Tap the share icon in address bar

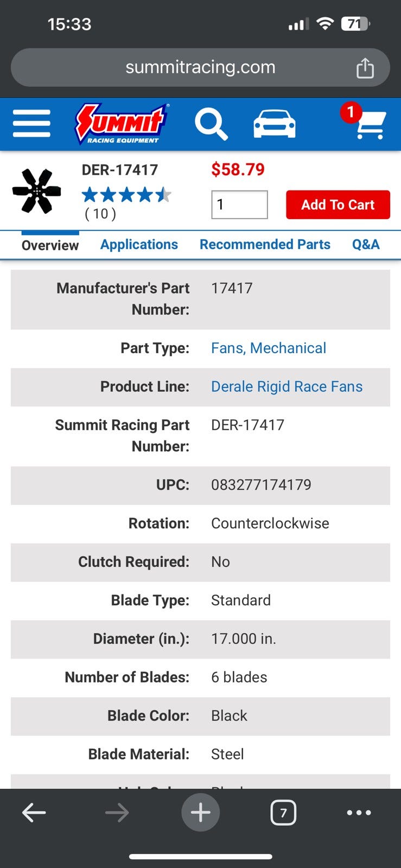click(x=365, y=68)
